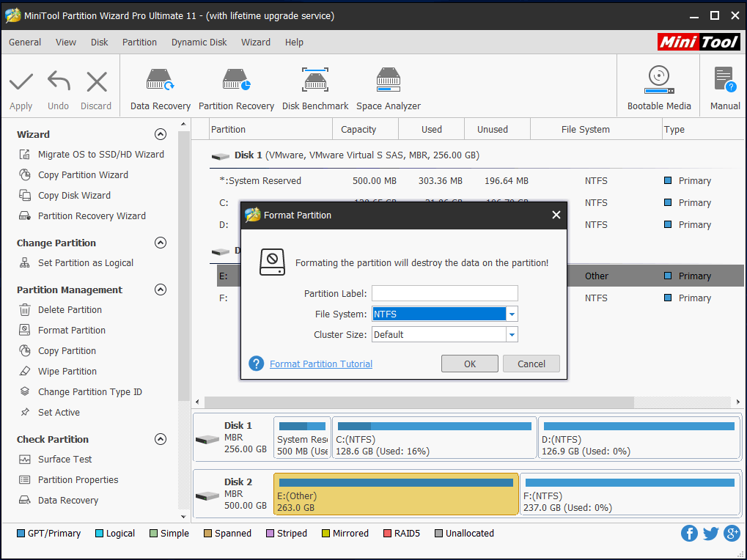
Task: Collapse the Partition Management section
Action: coord(161,290)
